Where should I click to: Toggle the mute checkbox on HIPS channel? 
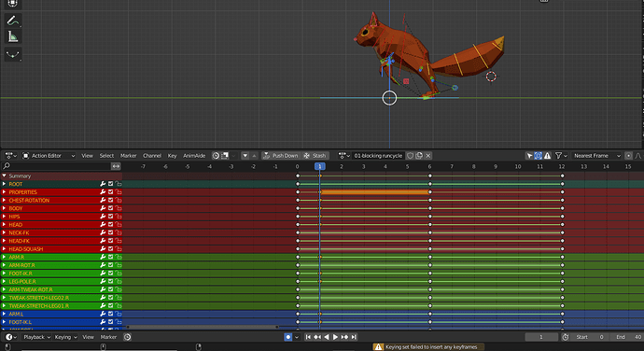(110, 217)
